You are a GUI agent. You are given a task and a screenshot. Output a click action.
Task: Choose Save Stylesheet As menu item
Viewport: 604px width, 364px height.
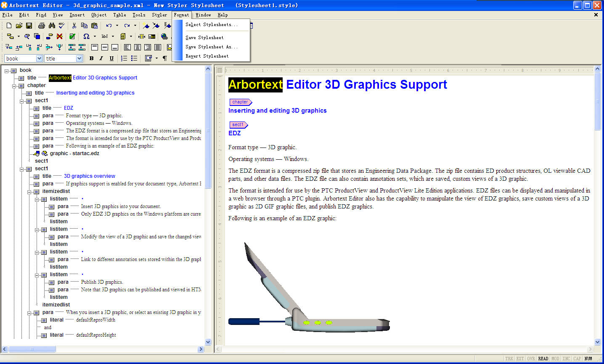pyautogui.click(x=212, y=47)
